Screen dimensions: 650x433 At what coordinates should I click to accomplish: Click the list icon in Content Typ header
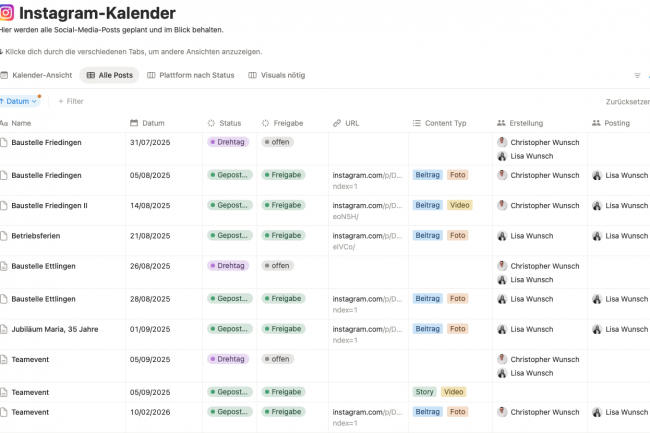416,123
